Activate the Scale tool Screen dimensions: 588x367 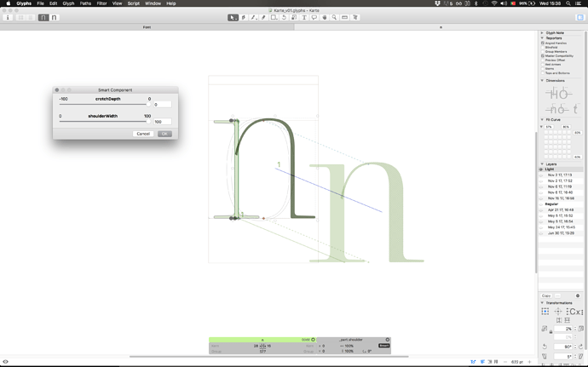click(x=294, y=18)
